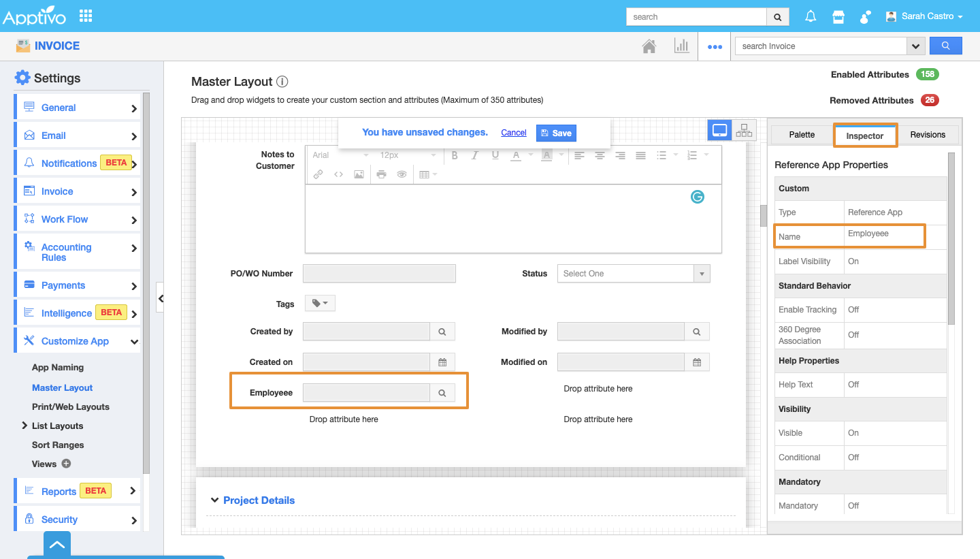This screenshot has width=980, height=559.
Task: Switch to the Palette tab
Action: pos(802,135)
